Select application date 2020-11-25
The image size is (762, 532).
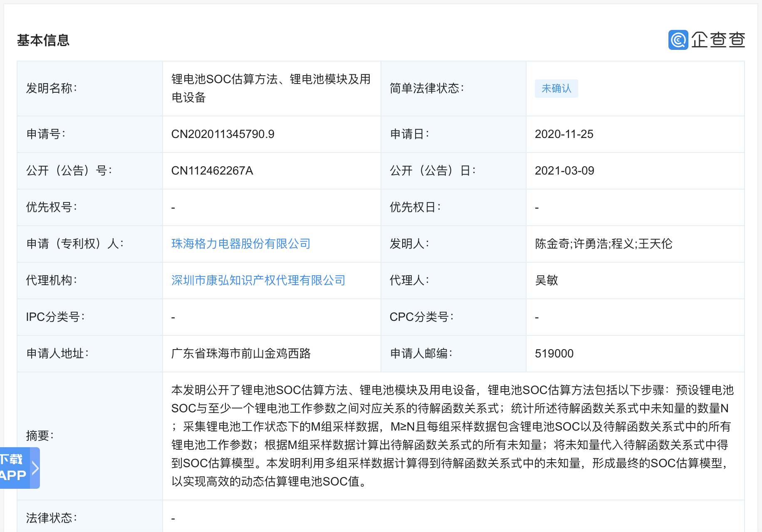564,134
